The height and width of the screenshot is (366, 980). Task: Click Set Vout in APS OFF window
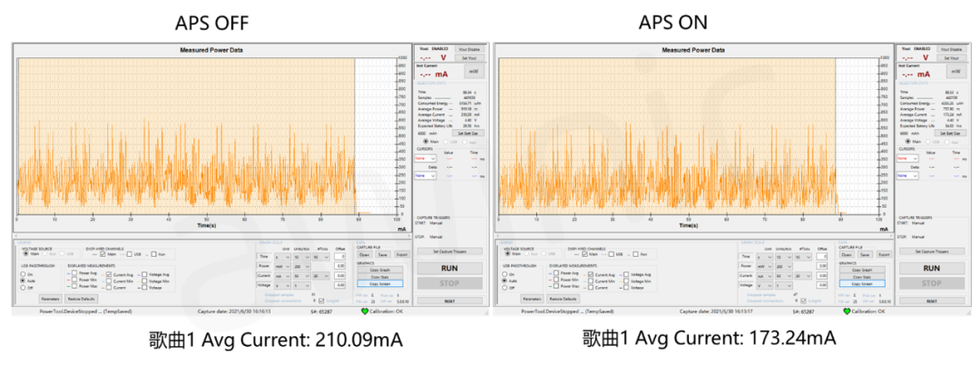tap(467, 57)
